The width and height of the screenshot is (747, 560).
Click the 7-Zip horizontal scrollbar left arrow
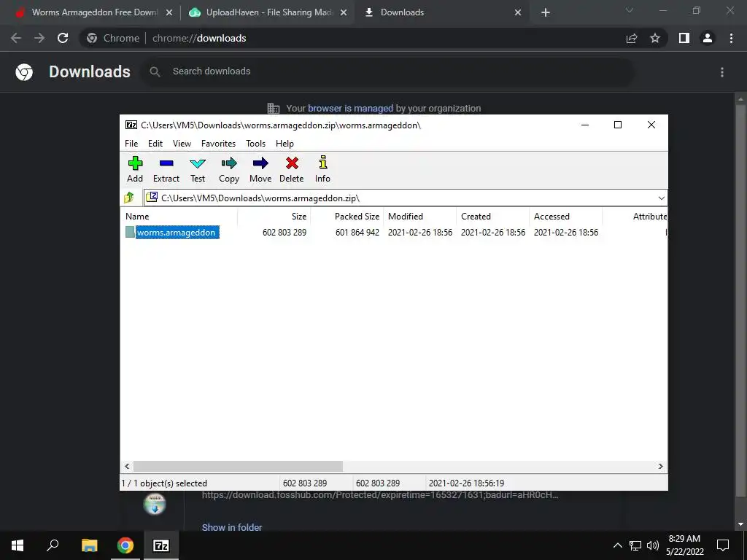(127, 466)
